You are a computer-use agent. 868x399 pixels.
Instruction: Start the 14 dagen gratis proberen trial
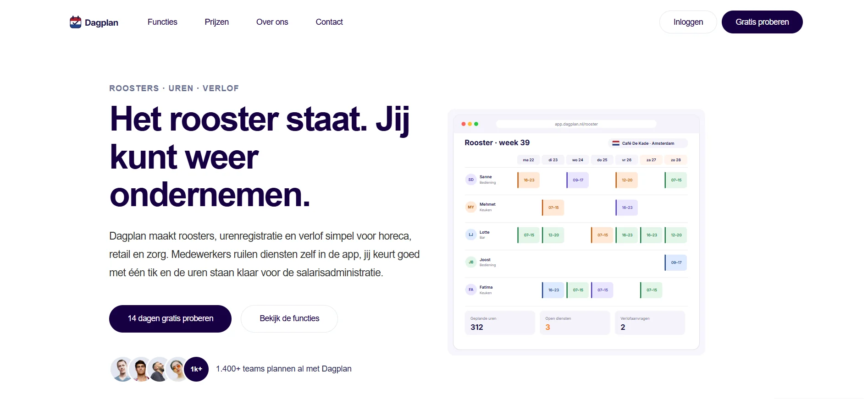pos(170,319)
